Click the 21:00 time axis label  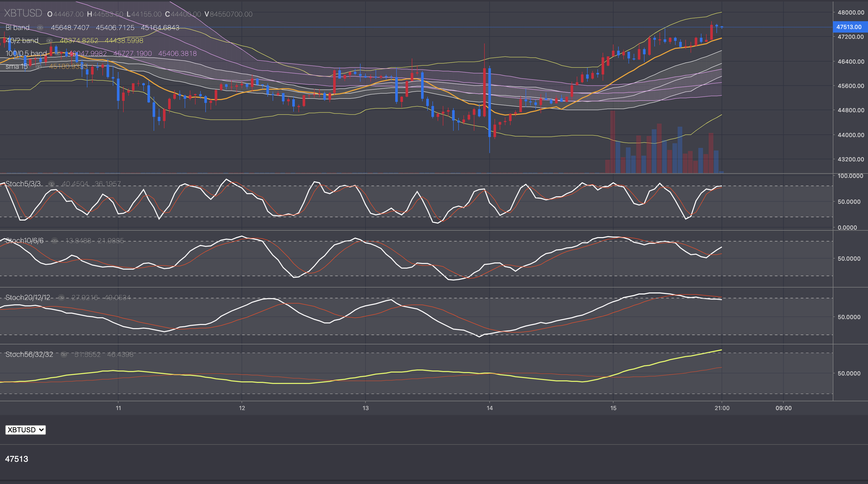point(722,408)
